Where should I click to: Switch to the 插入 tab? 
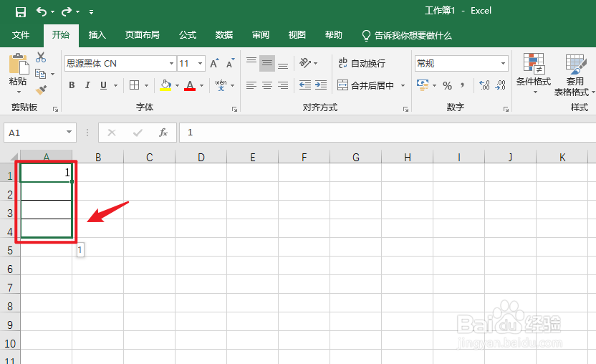pyautogui.click(x=97, y=35)
